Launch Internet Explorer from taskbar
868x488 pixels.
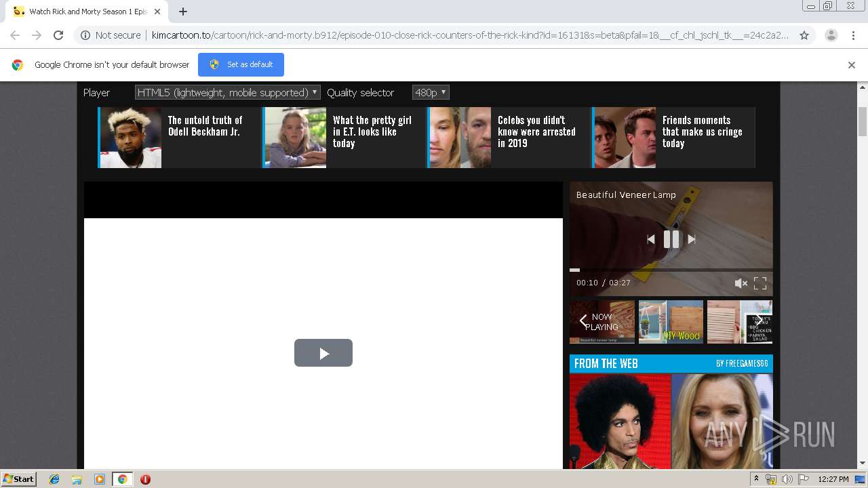click(54, 479)
